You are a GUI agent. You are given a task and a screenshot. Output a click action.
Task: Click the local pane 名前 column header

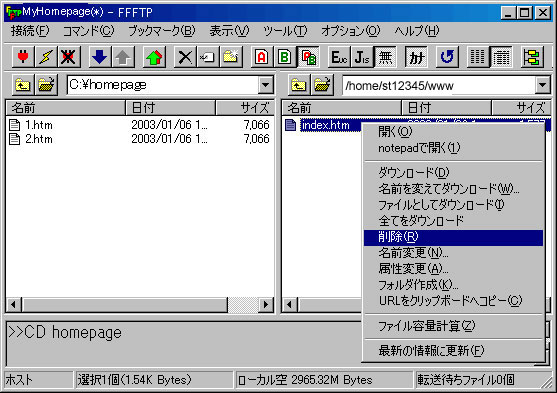coord(66,108)
